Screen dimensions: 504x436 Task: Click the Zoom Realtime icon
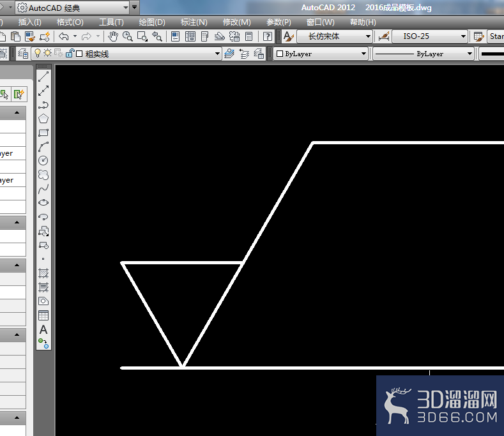pos(128,36)
